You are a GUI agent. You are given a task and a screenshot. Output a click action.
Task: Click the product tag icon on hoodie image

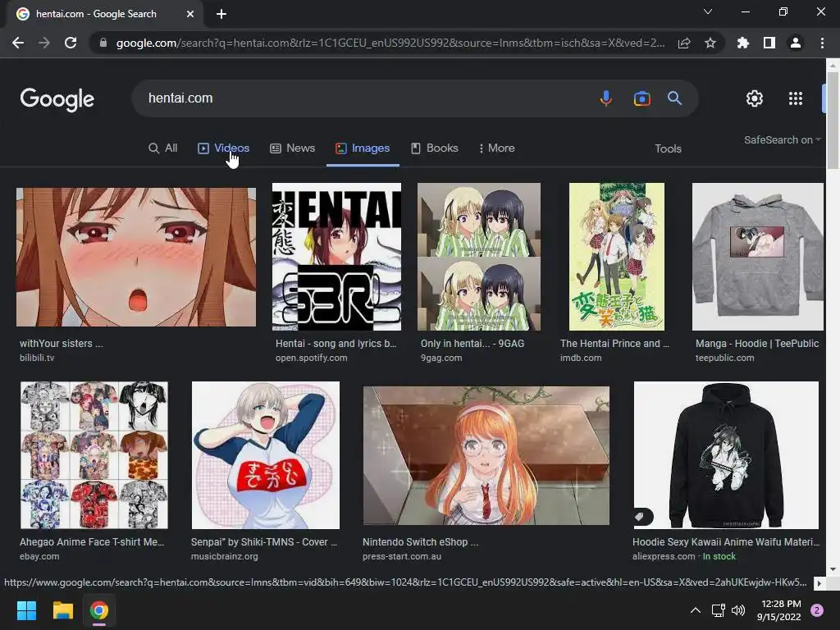[x=640, y=517]
